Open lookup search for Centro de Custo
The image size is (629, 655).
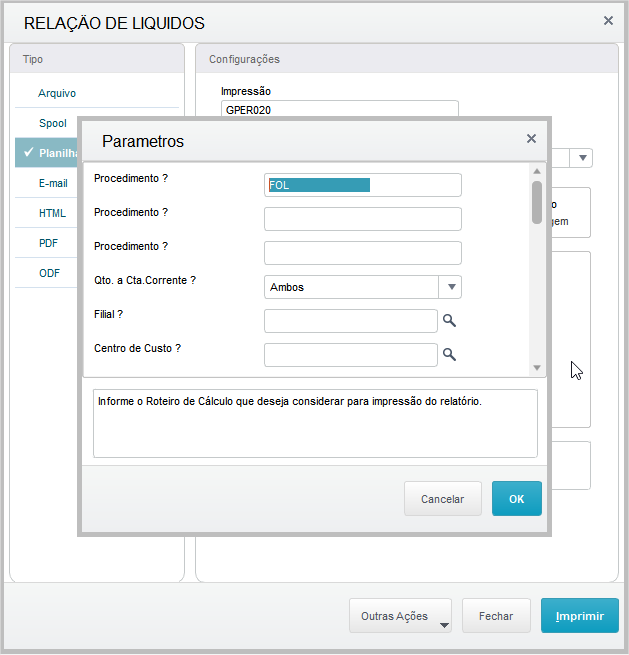coord(449,355)
